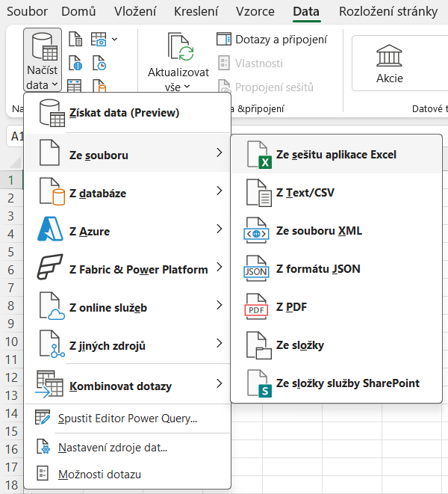Choose Ze složky služby SharePoint
Viewport: 448px width, 494px height.
click(x=347, y=383)
